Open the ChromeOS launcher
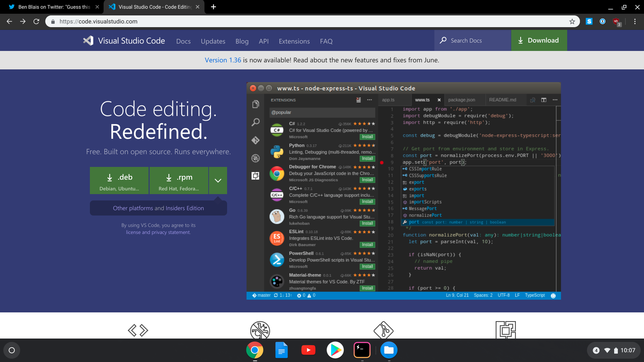644x362 pixels. (x=12, y=350)
